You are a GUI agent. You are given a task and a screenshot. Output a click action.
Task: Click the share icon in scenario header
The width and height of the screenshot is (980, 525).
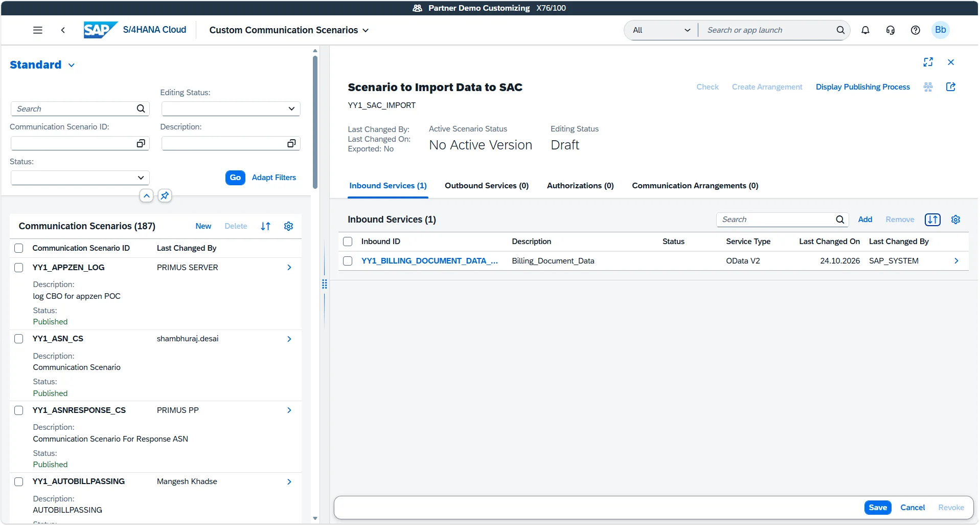pos(950,86)
